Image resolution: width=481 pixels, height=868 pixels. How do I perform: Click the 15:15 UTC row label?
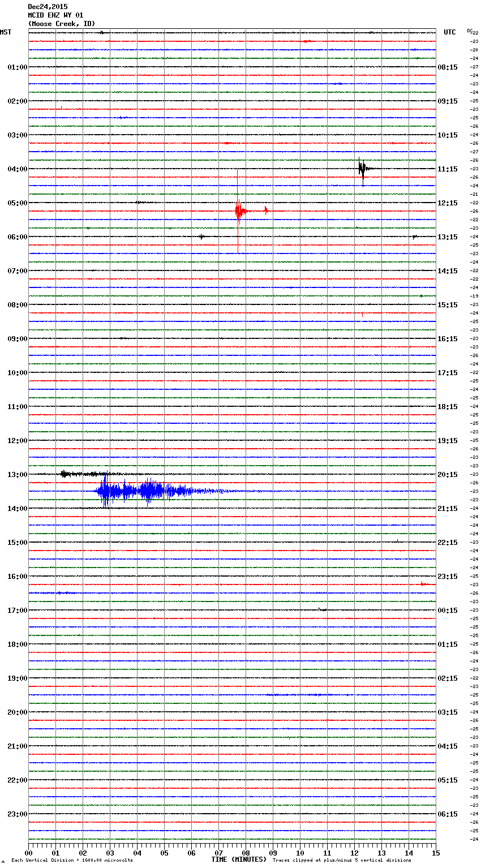(x=448, y=305)
